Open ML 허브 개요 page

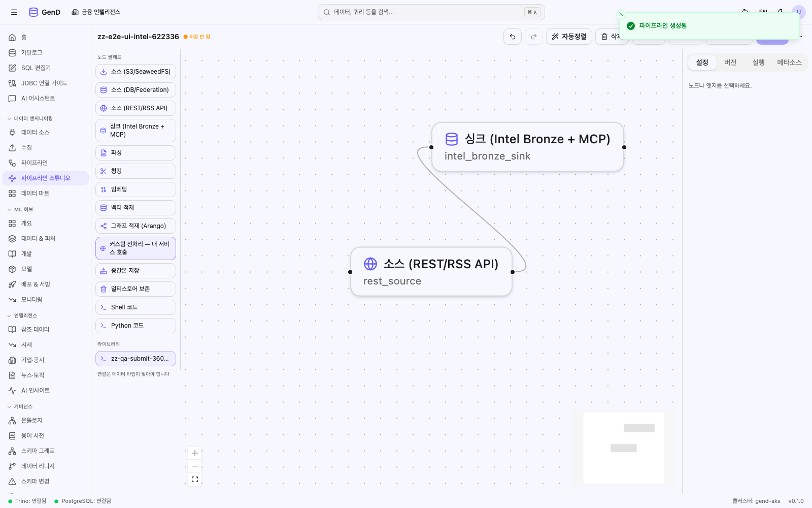[46, 224]
